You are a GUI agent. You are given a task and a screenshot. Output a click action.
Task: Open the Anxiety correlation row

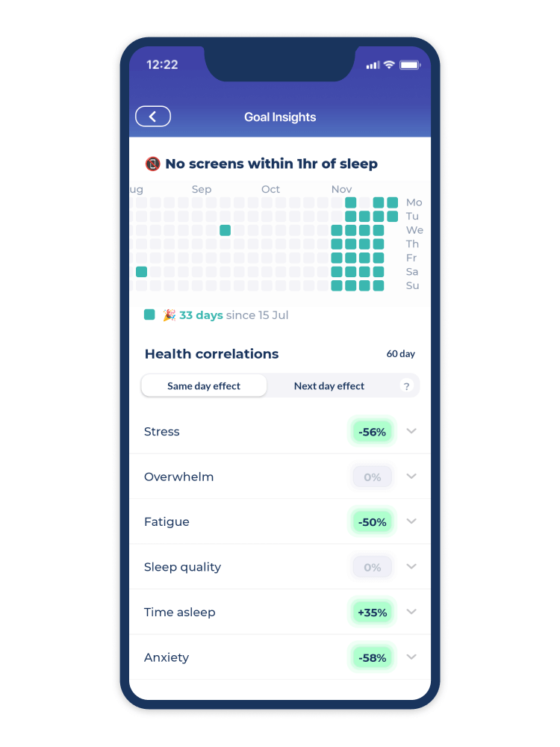pos(280,657)
